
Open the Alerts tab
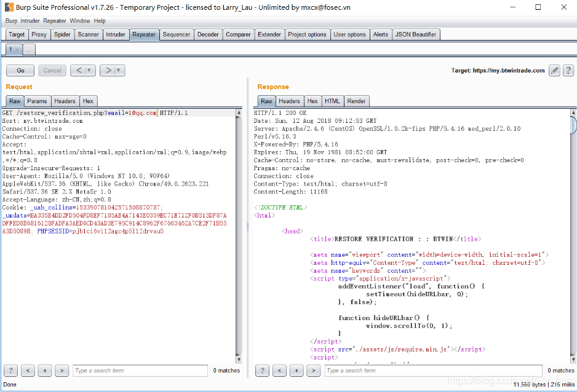coord(381,34)
